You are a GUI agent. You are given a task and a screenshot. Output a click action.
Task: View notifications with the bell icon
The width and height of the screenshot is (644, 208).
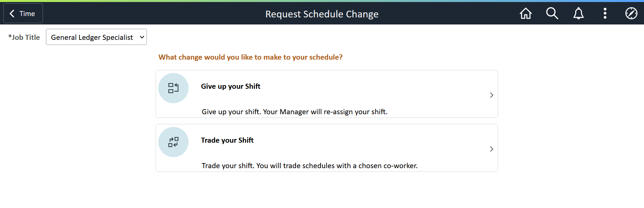578,13
